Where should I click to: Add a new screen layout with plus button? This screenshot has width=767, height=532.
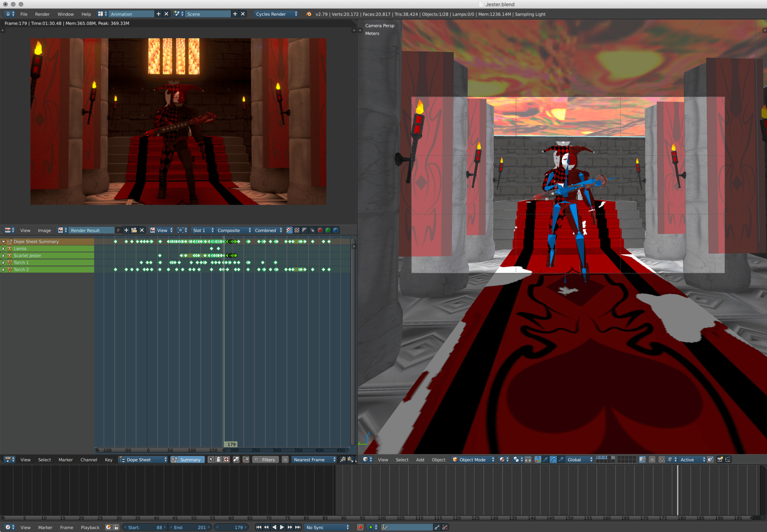point(158,14)
